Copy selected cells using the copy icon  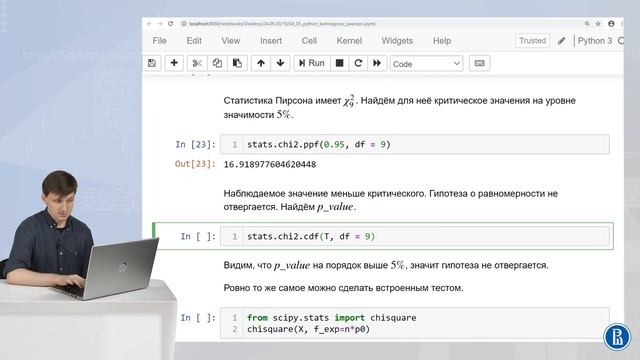tap(217, 63)
